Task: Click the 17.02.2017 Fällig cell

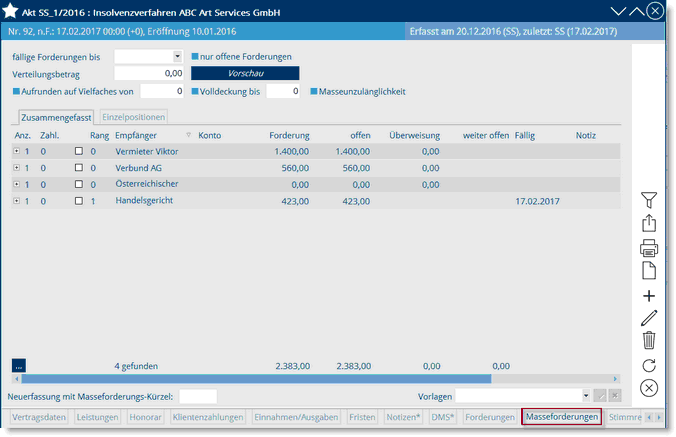Action: [x=537, y=201]
